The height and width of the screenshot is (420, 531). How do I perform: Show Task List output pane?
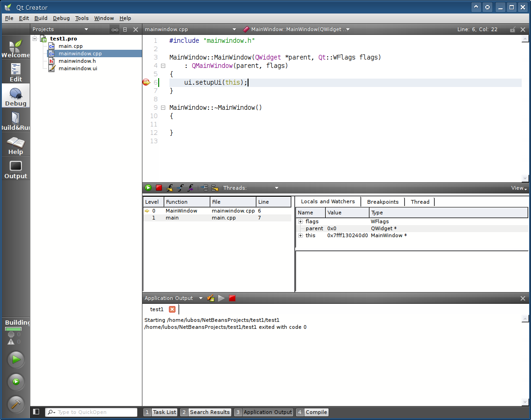161,412
